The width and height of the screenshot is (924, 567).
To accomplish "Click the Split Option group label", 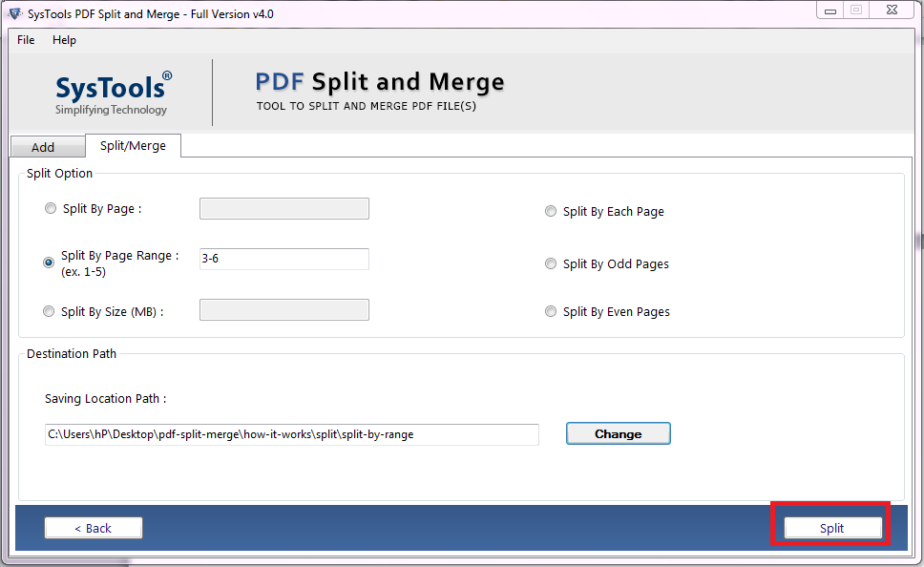I will coord(59,174).
